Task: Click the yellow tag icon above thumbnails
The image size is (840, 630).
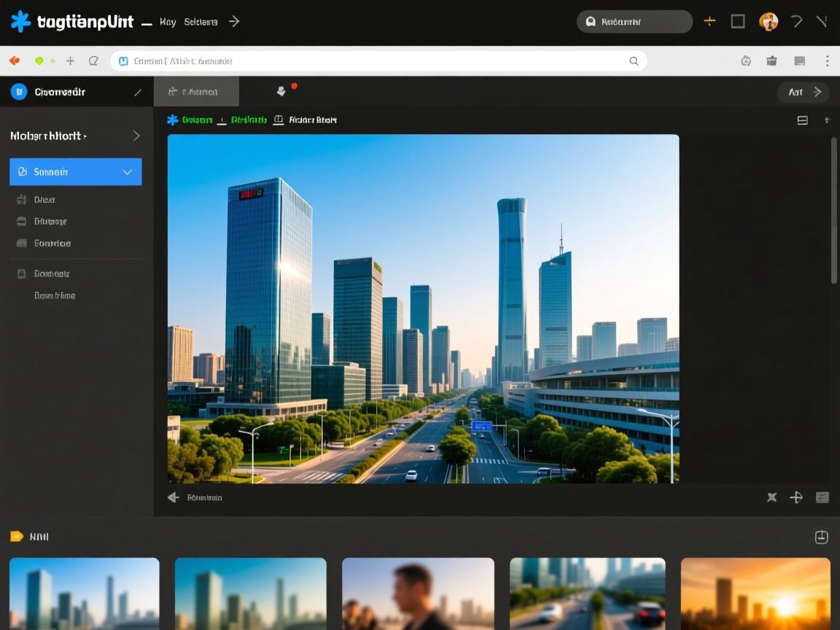Action: [17, 537]
